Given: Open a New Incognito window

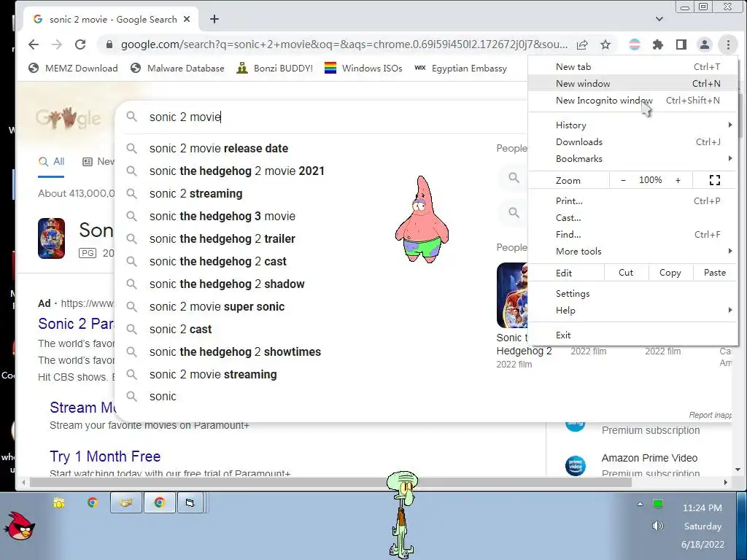Looking at the screenshot, I should (x=632, y=101).
